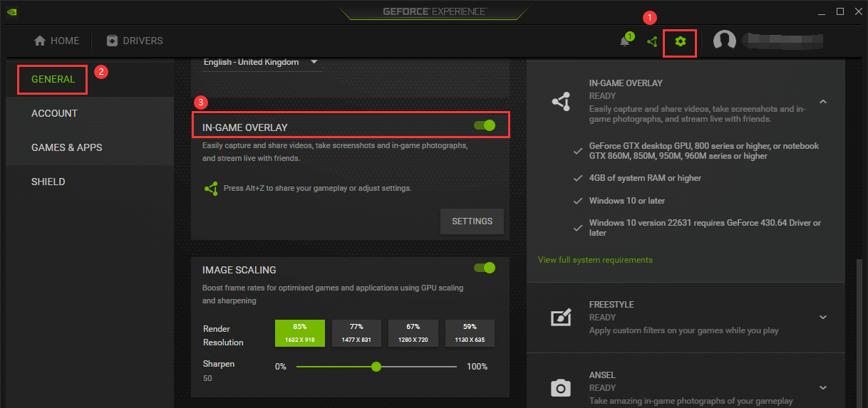Open Games & Apps settings section
The image size is (868, 408).
[x=67, y=147]
